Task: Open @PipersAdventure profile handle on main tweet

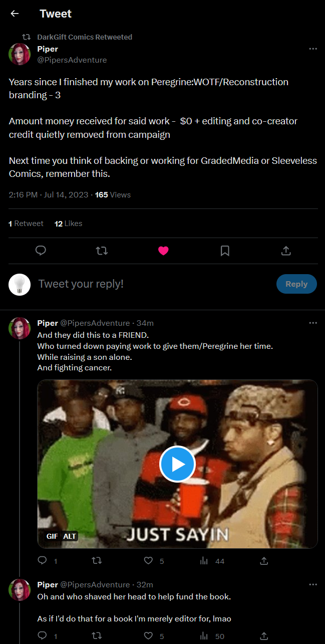Action: pos(72,60)
